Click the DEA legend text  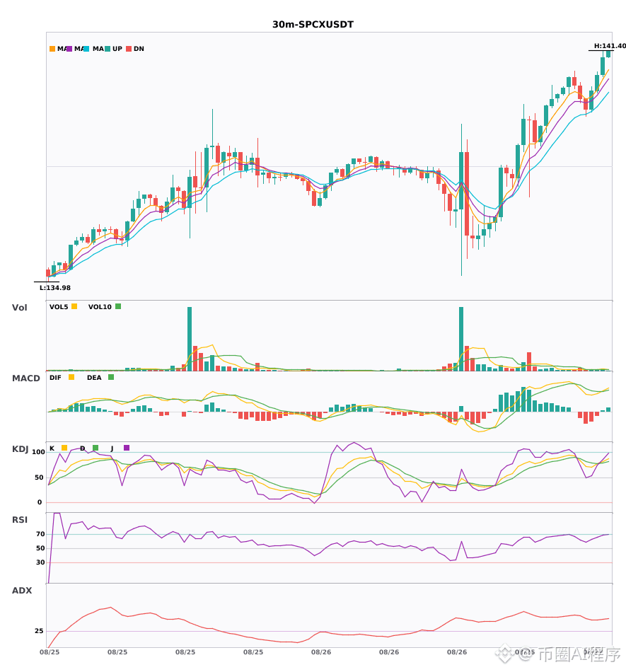click(x=94, y=378)
